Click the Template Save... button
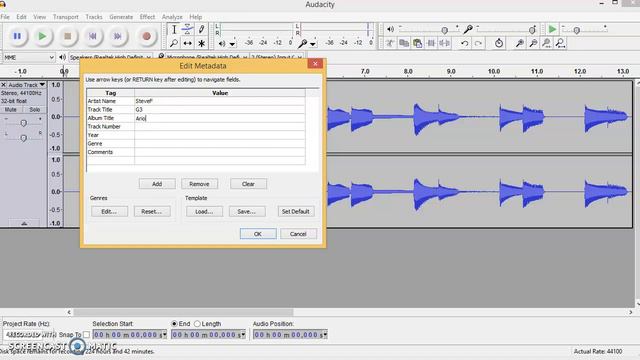Screen dimensions: 640x360 247,211
